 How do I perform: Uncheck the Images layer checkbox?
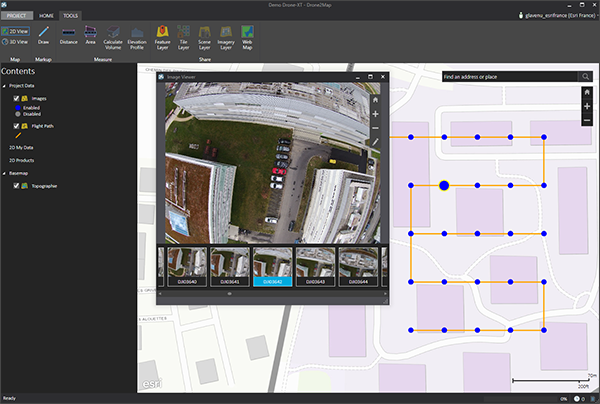point(16,99)
